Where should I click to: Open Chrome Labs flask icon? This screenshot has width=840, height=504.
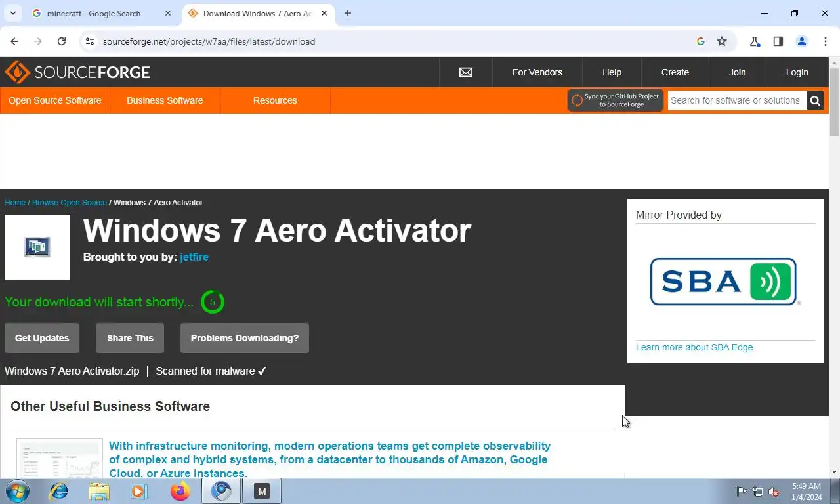pyautogui.click(x=755, y=41)
